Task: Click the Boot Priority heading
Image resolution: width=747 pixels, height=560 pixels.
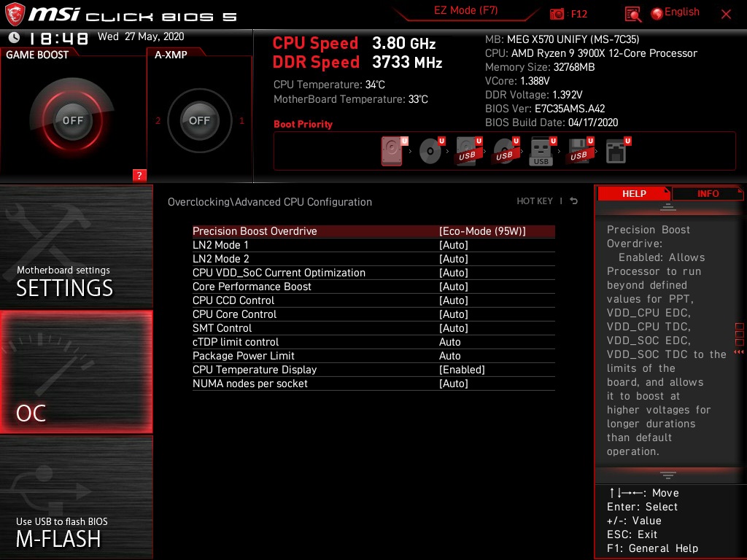Action: click(x=303, y=124)
